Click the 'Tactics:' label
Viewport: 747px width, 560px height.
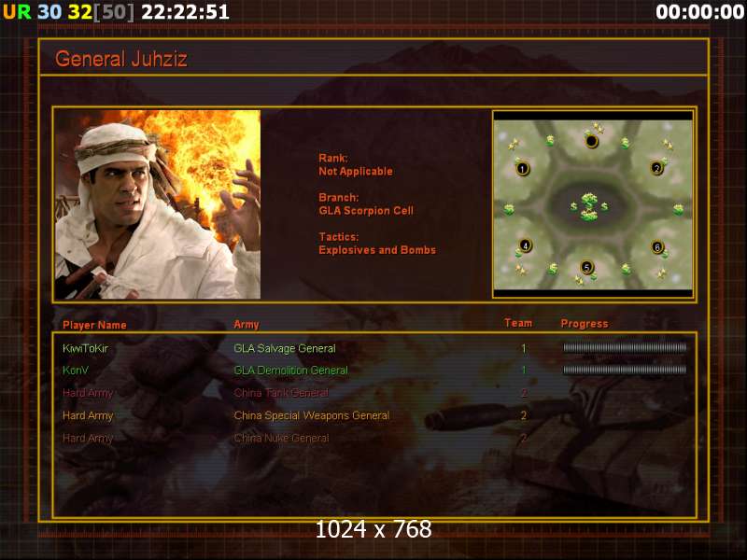point(338,237)
